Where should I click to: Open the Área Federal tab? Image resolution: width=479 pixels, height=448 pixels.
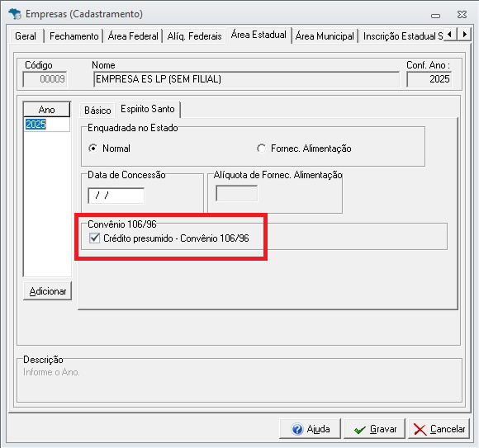point(133,36)
